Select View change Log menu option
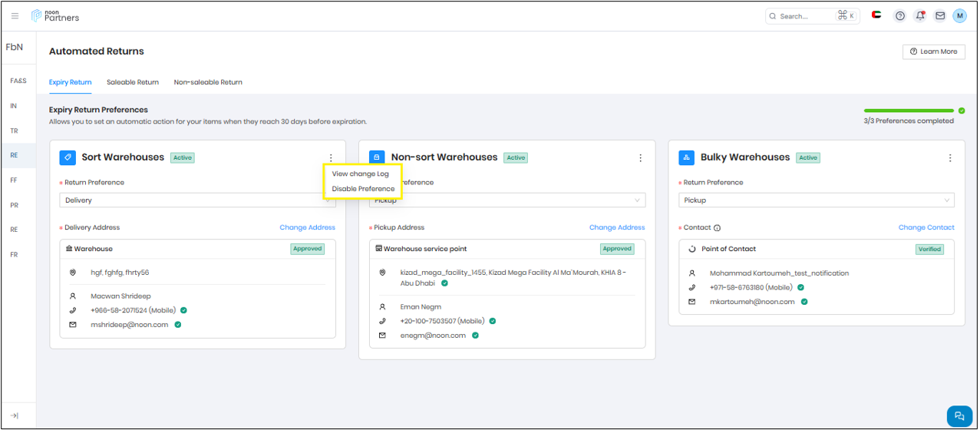Viewport: 980px width, 430px height. 360,174
